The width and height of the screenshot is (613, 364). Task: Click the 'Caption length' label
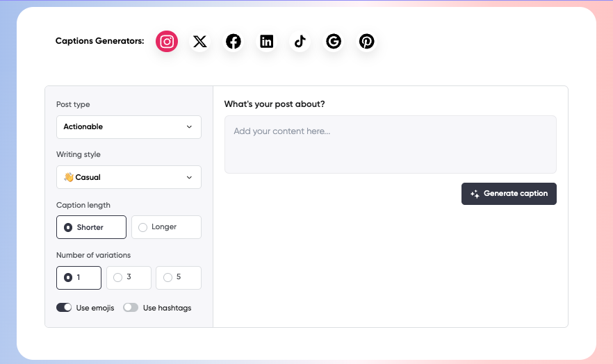pyautogui.click(x=83, y=205)
